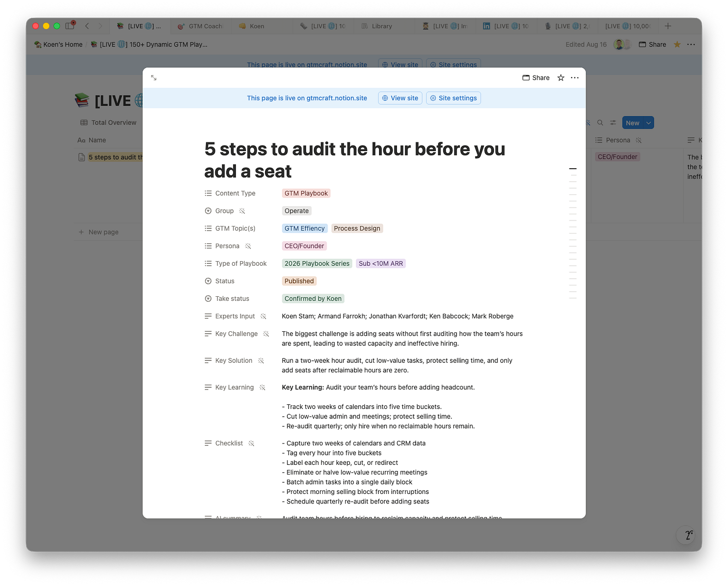Image resolution: width=728 pixels, height=586 pixels.
Task: Go forward with the right navigation arrow
Action: [x=100, y=26]
